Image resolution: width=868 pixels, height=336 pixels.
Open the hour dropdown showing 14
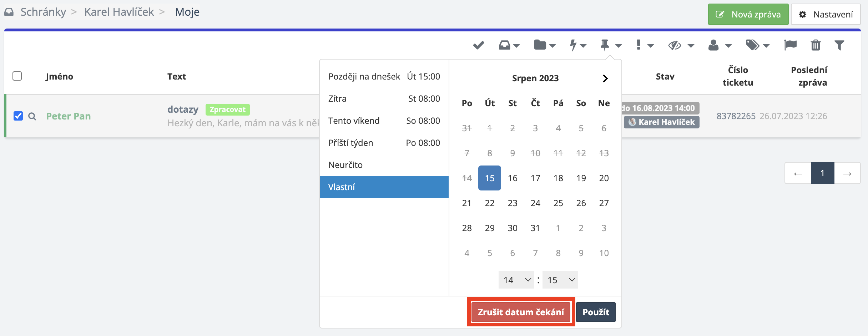click(x=516, y=280)
